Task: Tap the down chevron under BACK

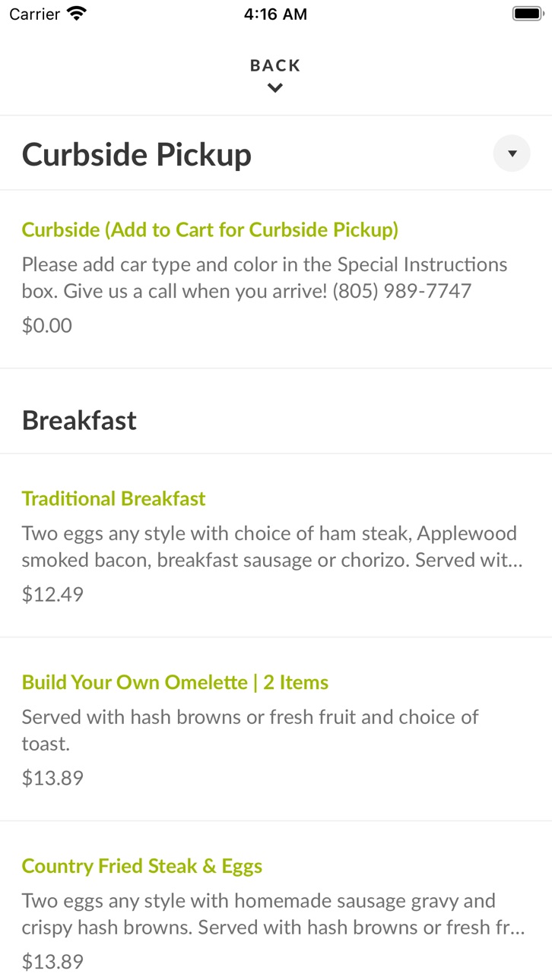Action: pyautogui.click(x=275, y=88)
